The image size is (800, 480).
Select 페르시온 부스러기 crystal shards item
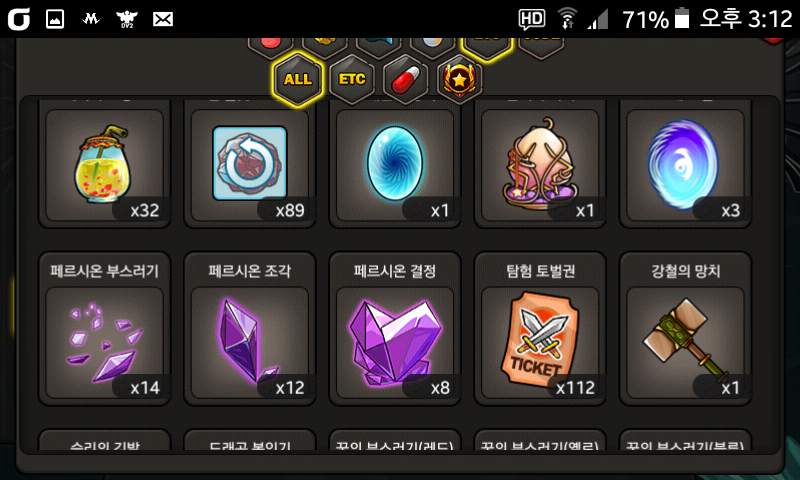click(105, 329)
